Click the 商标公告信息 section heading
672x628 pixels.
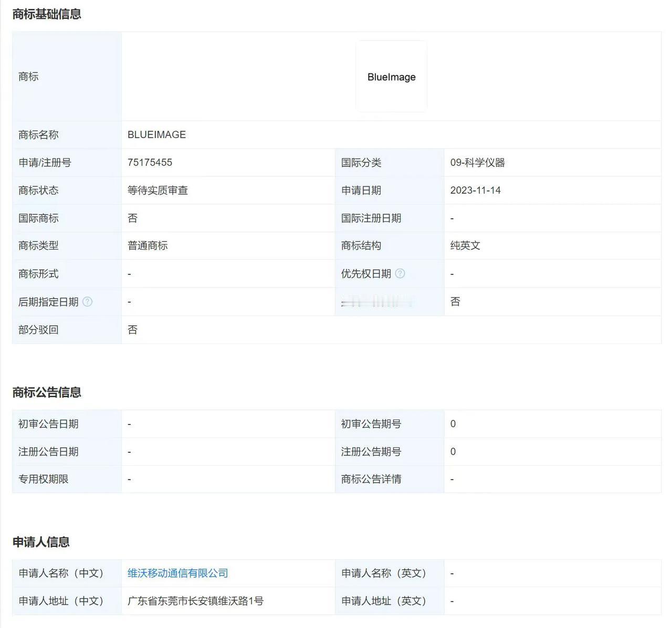(47, 392)
